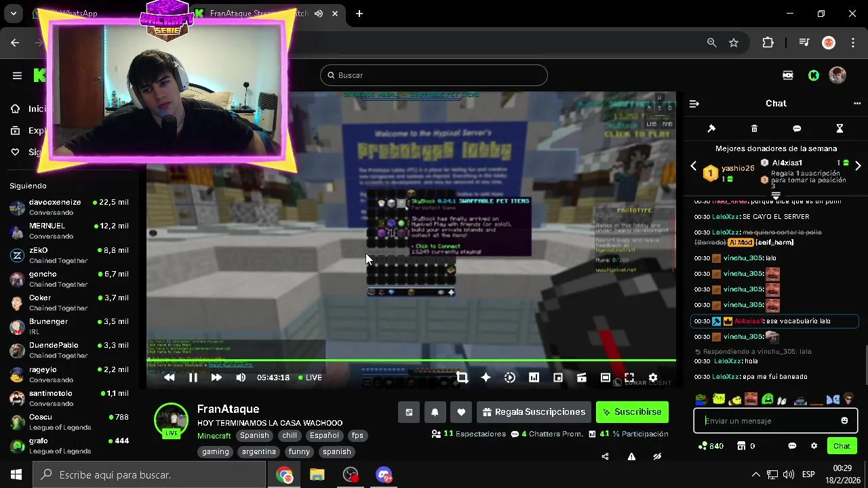Share the stream via share icon

tap(605, 457)
